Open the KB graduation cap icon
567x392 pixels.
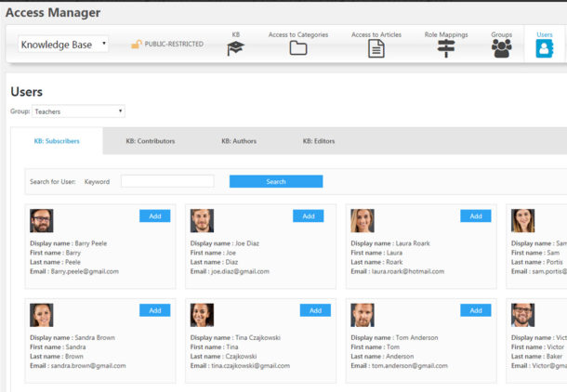(x=235, y=48)
